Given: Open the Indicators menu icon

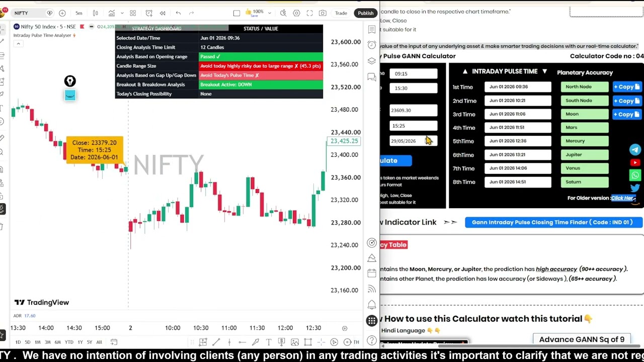Looking at the screenshot, I should click(112, 13).
